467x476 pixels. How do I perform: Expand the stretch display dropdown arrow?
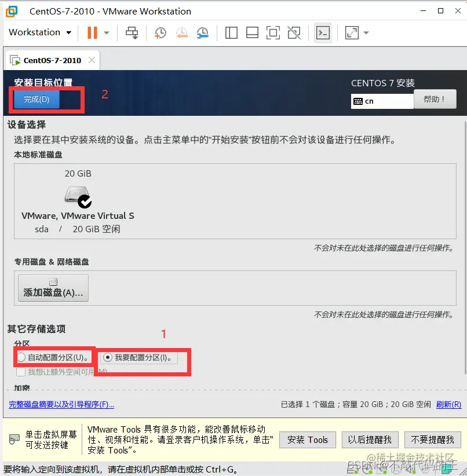[x=366, y=33]
